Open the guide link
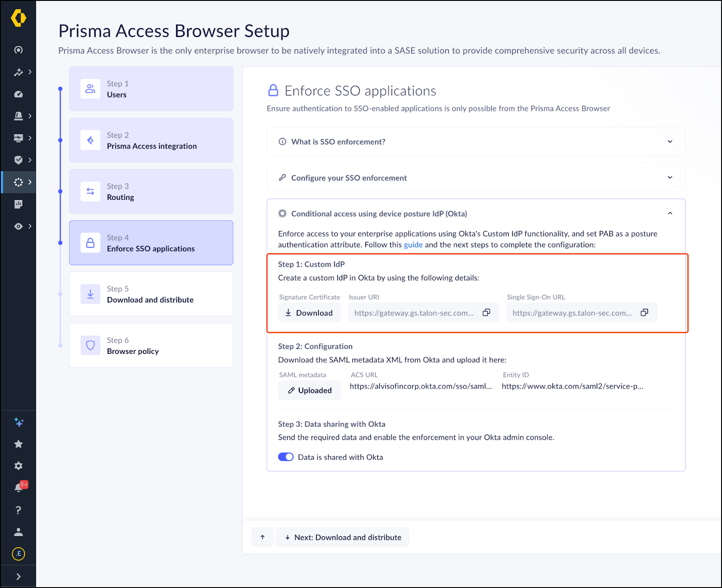 [413, 245]
